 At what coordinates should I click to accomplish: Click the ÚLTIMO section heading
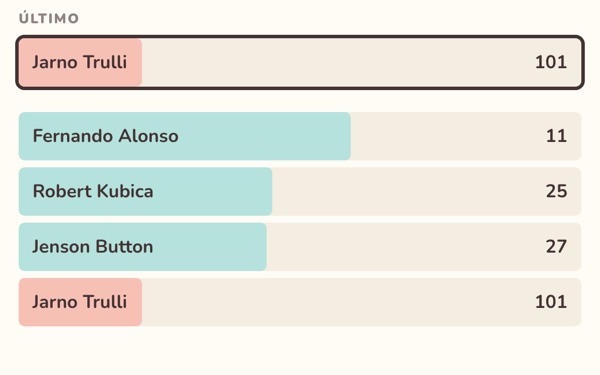click(49, 18)
